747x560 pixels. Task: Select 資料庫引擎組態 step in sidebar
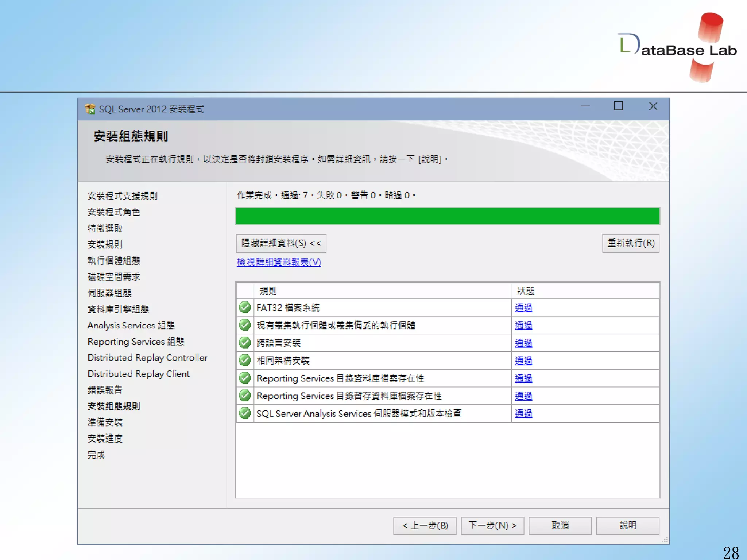(118, 309)
